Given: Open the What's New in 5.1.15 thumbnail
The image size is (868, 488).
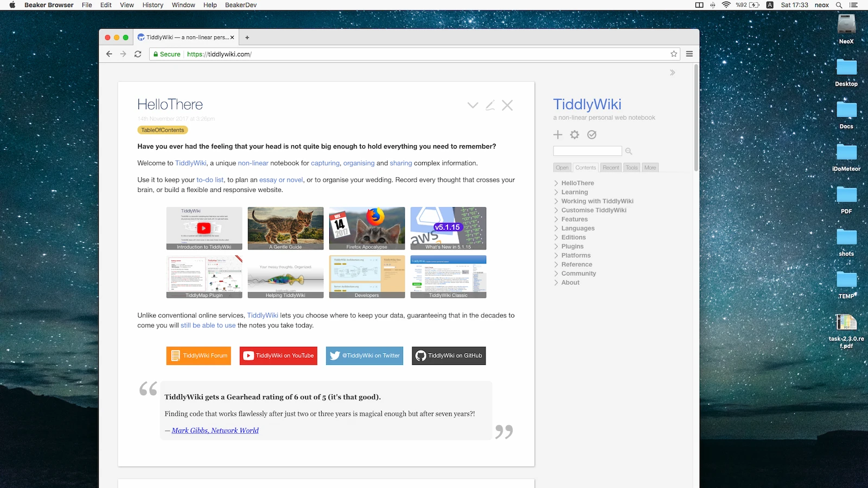Looking at the screenshot, I should pyautogui.click(x=448, y=228).
